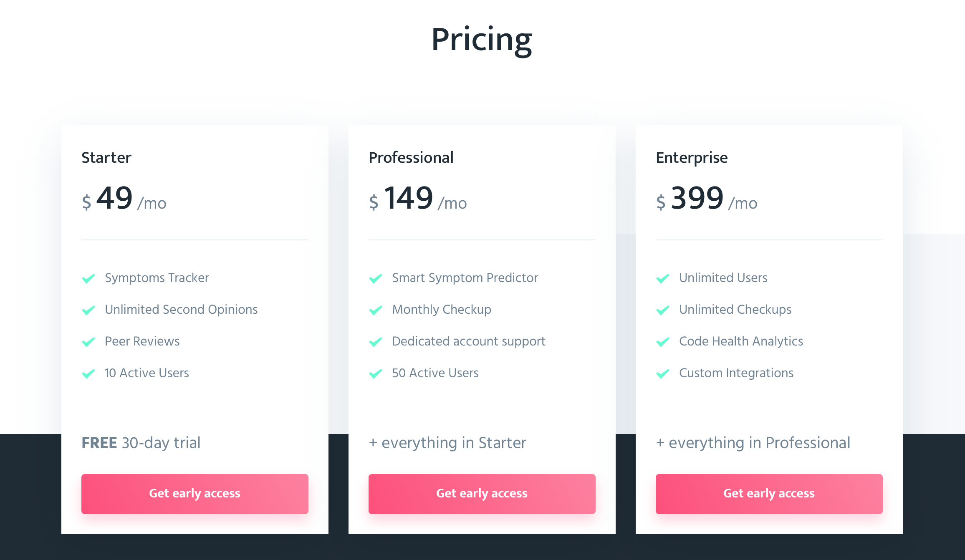Click the checkmark beside Peer Reviews
This screenshot has width=965, height=560.
coord(88,342)
